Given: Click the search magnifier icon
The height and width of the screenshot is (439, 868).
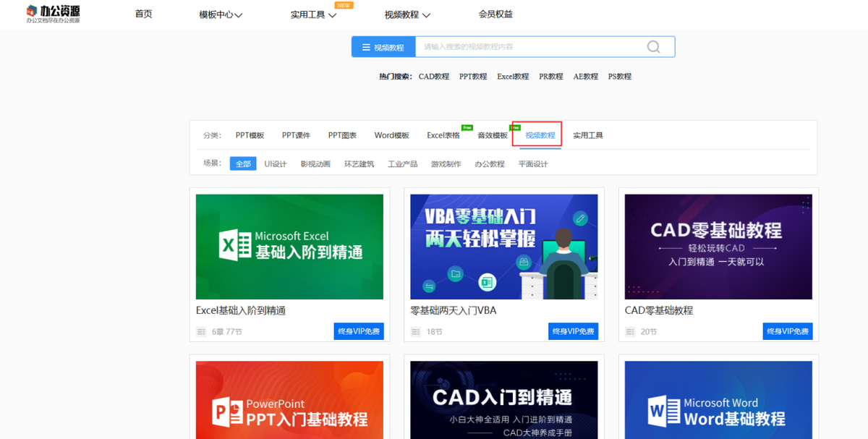Looking at the screenshot, I should point(653,47).
